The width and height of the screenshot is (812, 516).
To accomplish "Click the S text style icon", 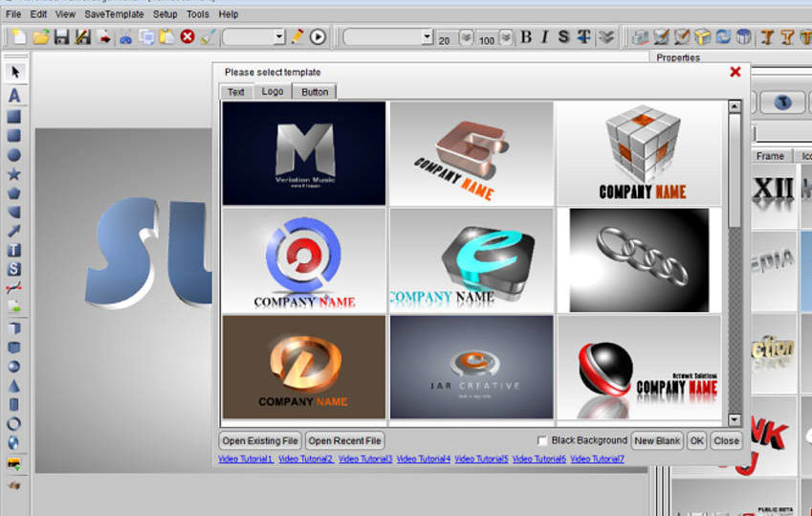I will pos(564,36).
